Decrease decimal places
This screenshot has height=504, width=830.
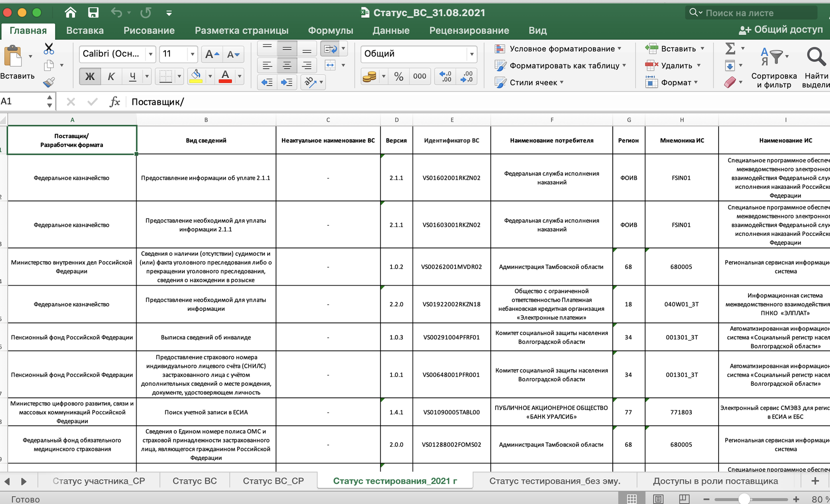point(466,76)
